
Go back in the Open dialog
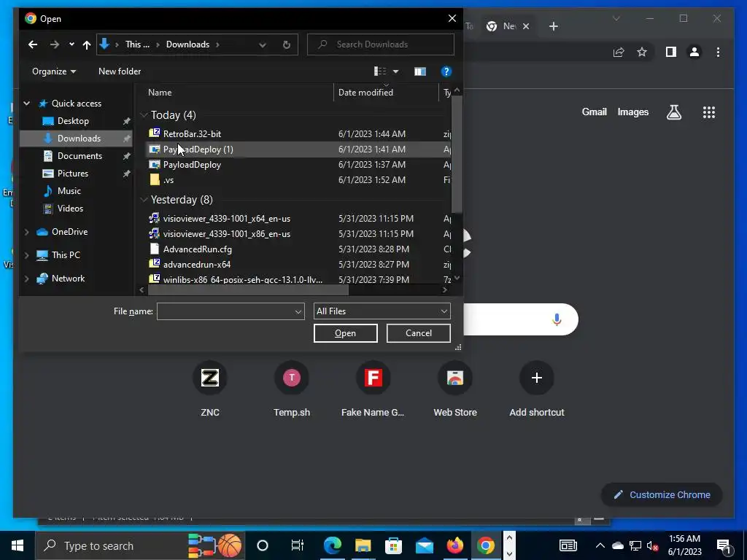tap(32, 44)
